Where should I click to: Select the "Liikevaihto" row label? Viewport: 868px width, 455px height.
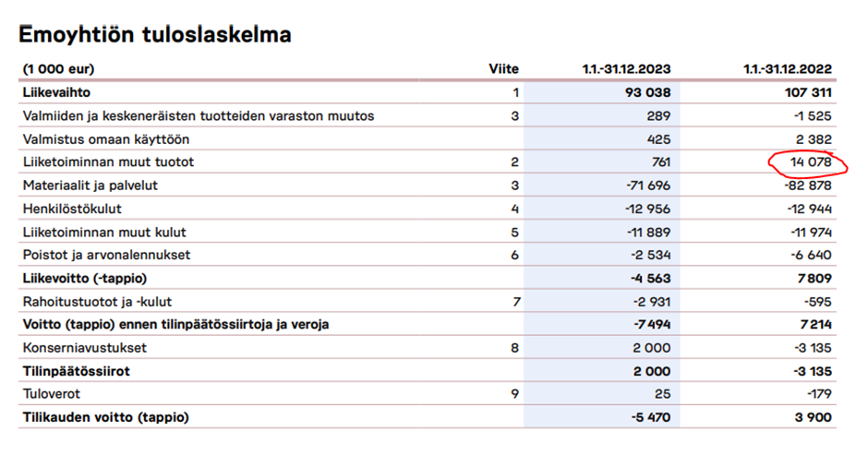57,92
